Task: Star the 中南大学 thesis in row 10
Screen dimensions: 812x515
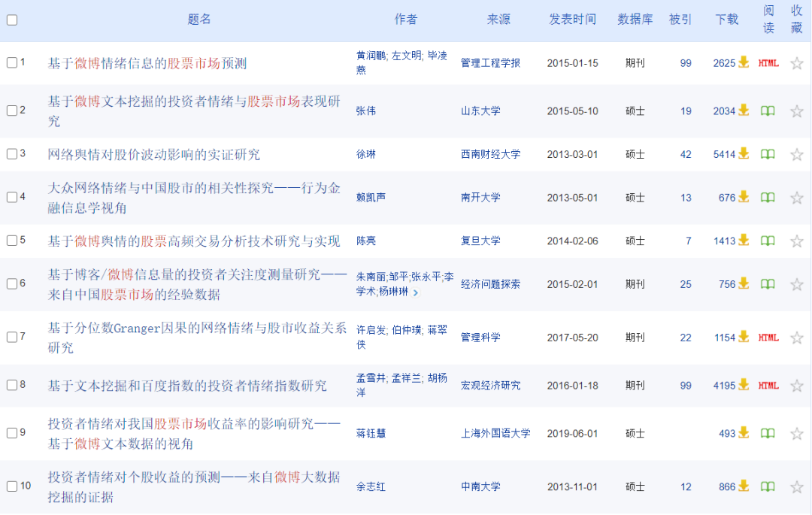Action: point(796,486)
